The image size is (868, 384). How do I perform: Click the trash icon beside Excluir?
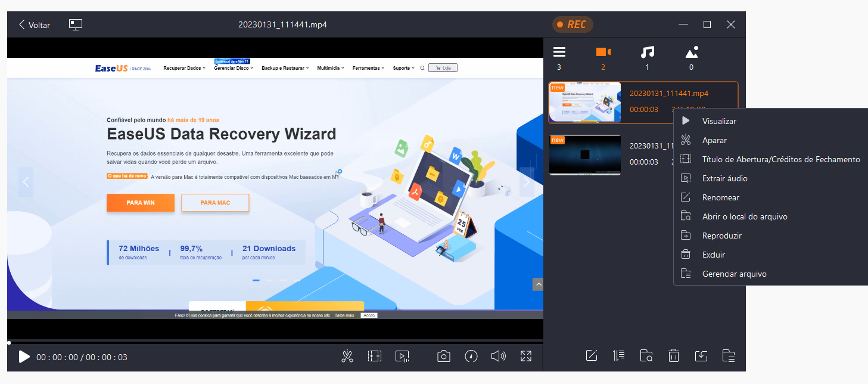[x=686, y=255]
